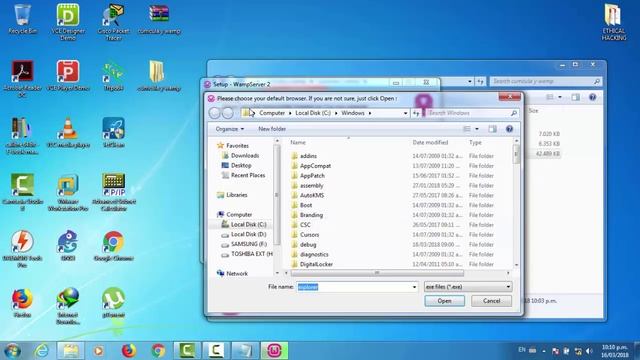Screen dimensions: 640x360
Task: Select Local Disk (D:) in sidebar
Action: tap(248, 234)
